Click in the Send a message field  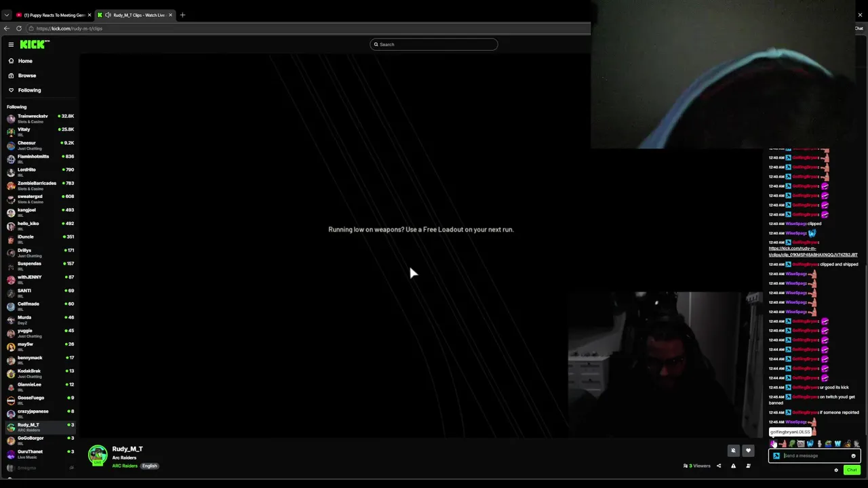[814, 456]
